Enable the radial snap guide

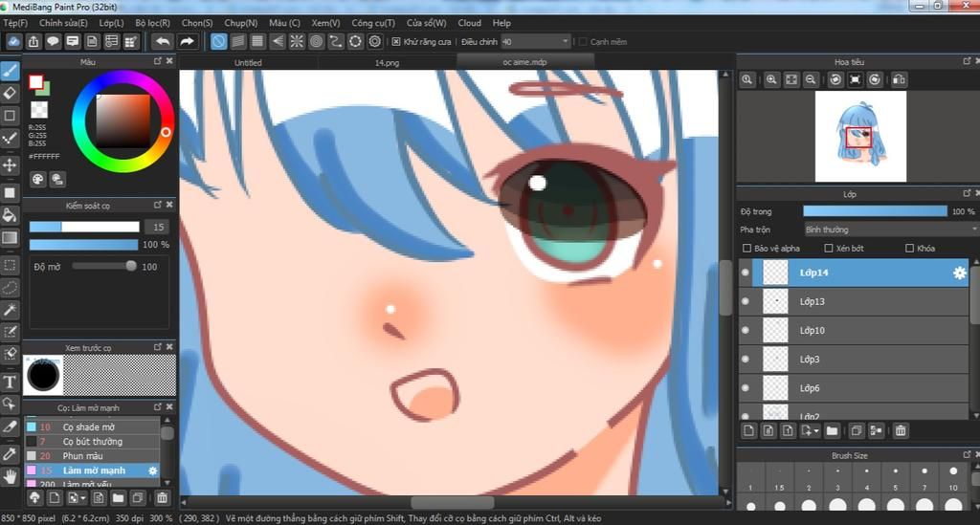point(297,42)
